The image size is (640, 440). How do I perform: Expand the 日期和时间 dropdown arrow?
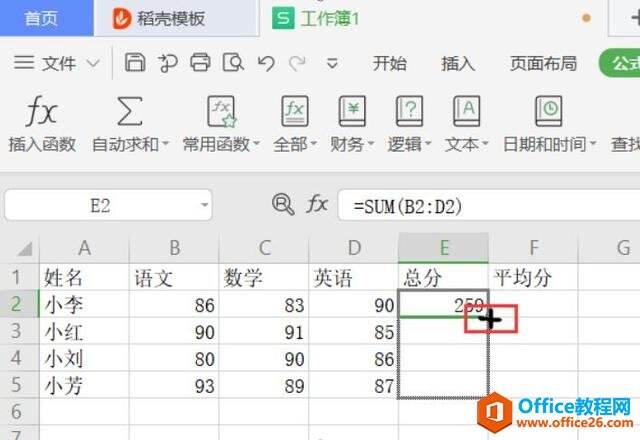tap(593, 144)
